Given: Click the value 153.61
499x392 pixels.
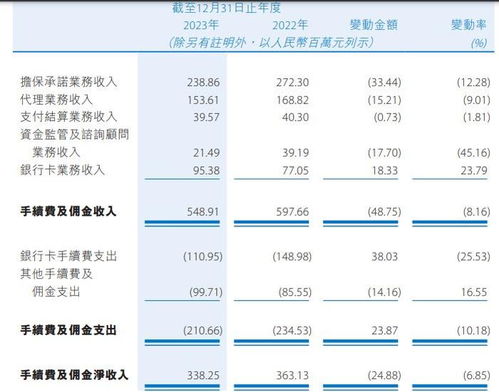Looking at the screenshot, I should pyautogui.click(x=203, y=100).
